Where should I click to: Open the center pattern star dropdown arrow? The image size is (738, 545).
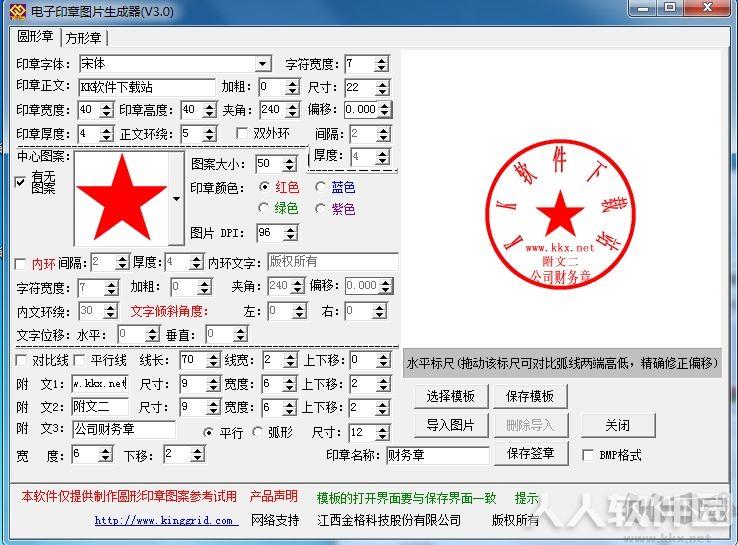[x=176, y=199]
